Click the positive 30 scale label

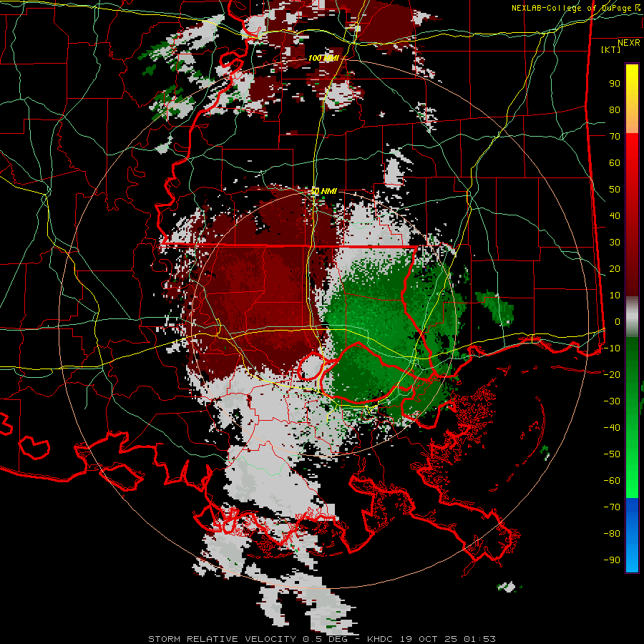(615, 243)
